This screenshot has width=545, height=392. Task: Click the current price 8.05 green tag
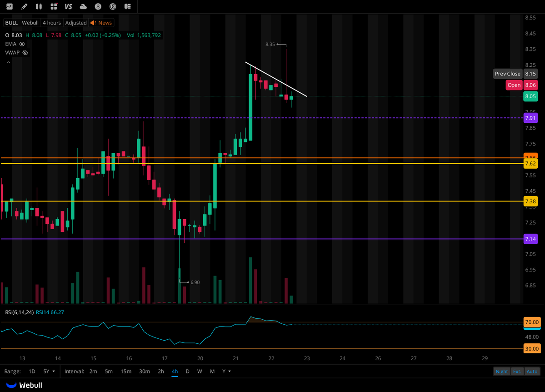tap(530, 96)
